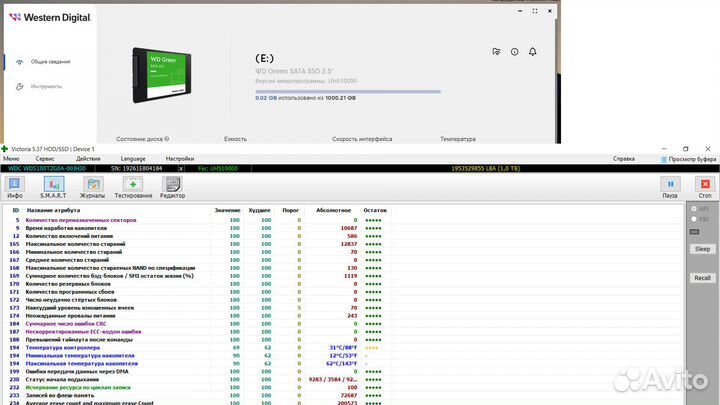
Task: Click the Sleep button
Action: point(702,249)
